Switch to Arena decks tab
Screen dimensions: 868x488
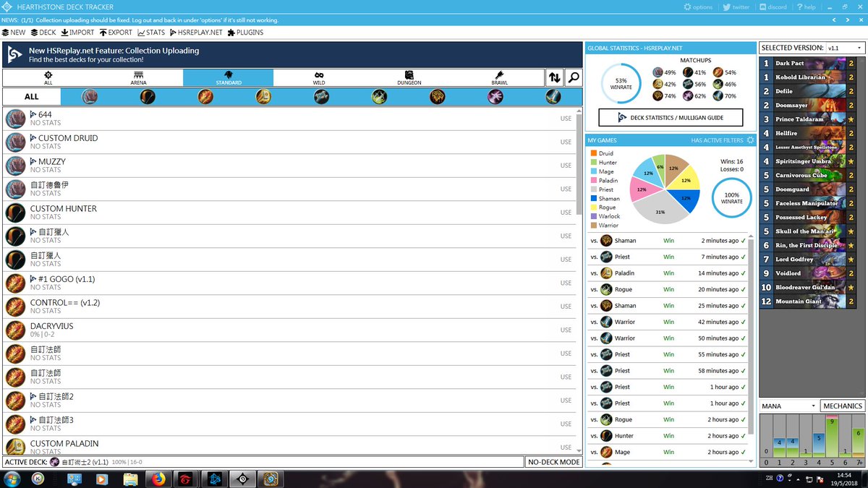pos(138,77)
